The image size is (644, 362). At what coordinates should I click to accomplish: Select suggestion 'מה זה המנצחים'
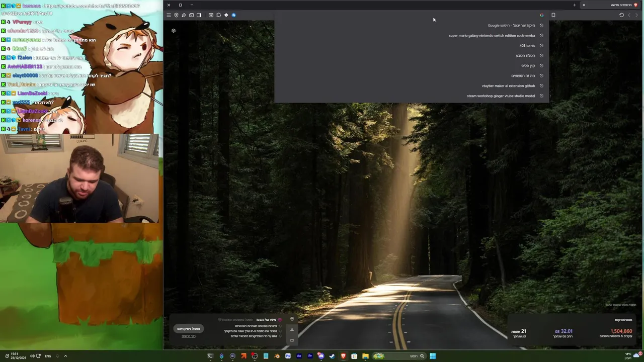[x=412, y=76]
